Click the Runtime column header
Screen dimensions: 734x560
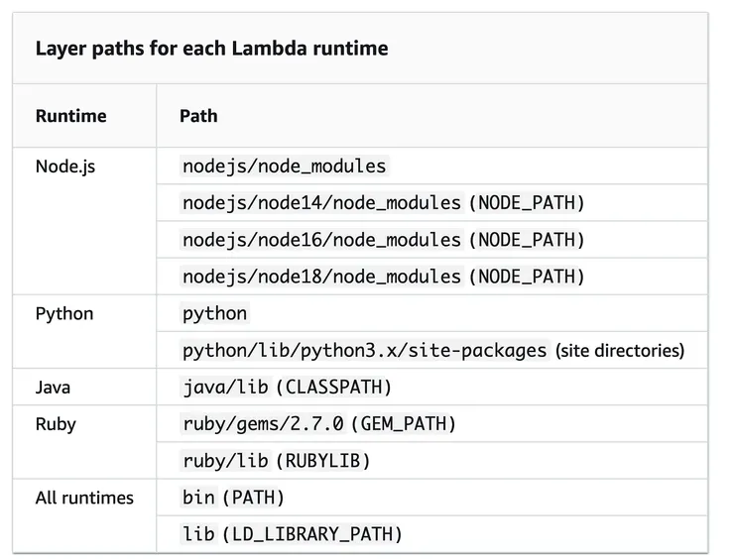[x=70, y=116]
